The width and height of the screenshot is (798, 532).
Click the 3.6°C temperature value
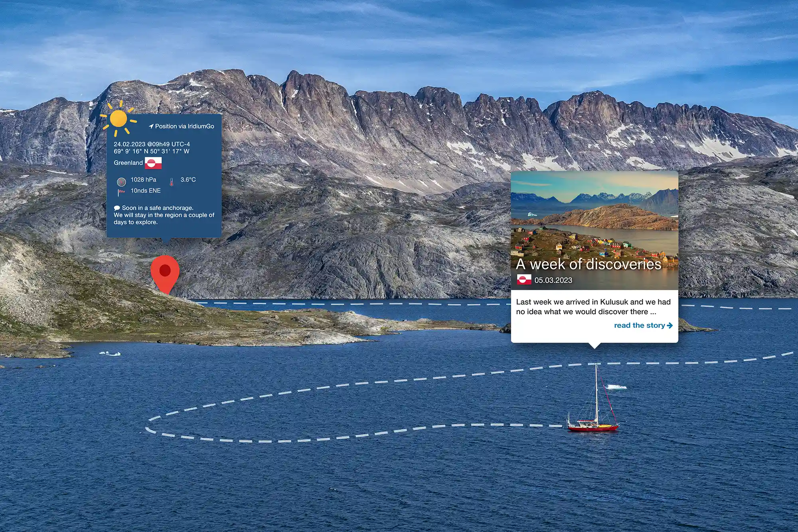click(x=188, y=180)
